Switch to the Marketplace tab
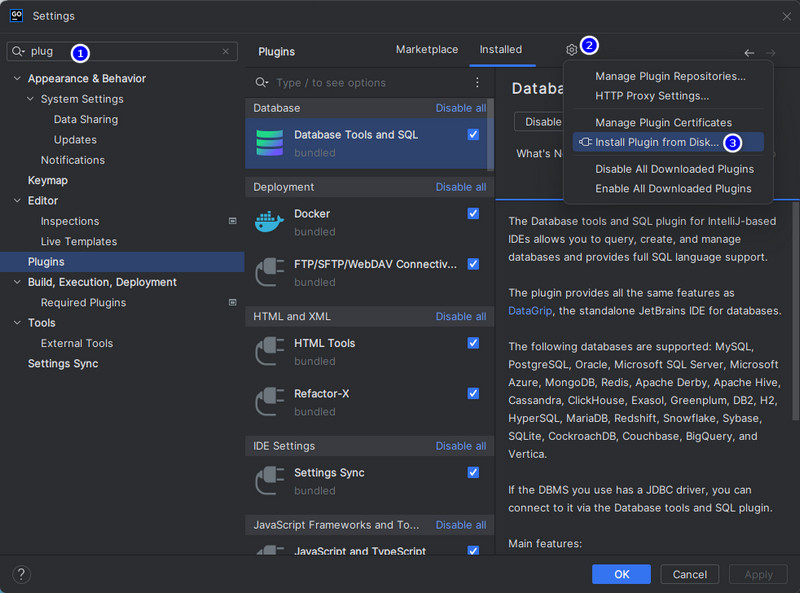Viewport: 800px width, 593px height. pyautogui.click(x=427, y=50)
